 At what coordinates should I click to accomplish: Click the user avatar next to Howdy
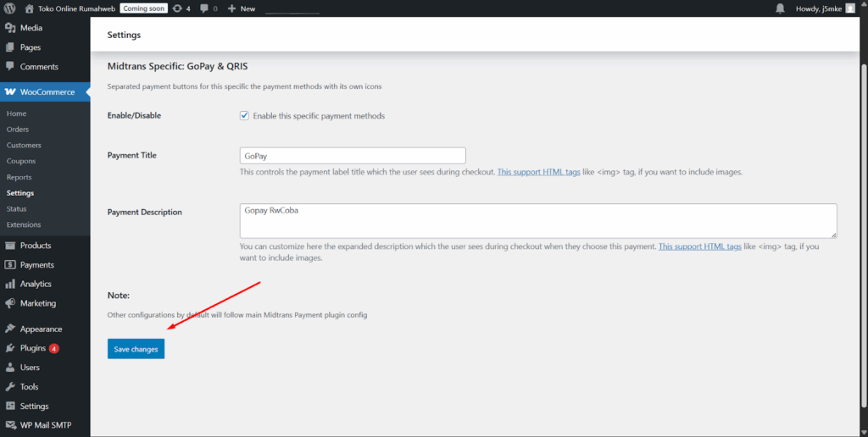click(850, 8)
